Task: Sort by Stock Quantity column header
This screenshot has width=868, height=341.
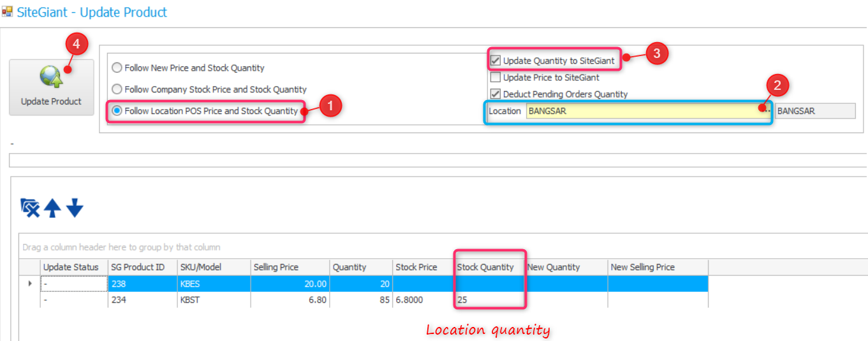Action: coord(489,267)
